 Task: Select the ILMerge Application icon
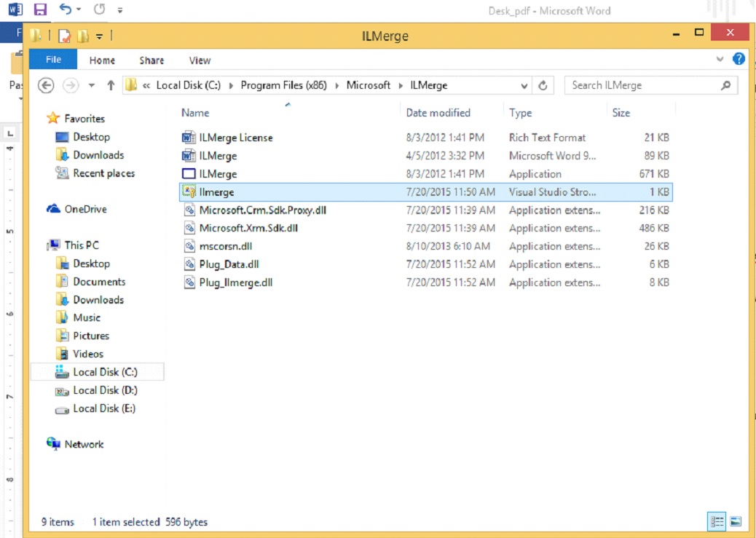click(x=189, y=173)
